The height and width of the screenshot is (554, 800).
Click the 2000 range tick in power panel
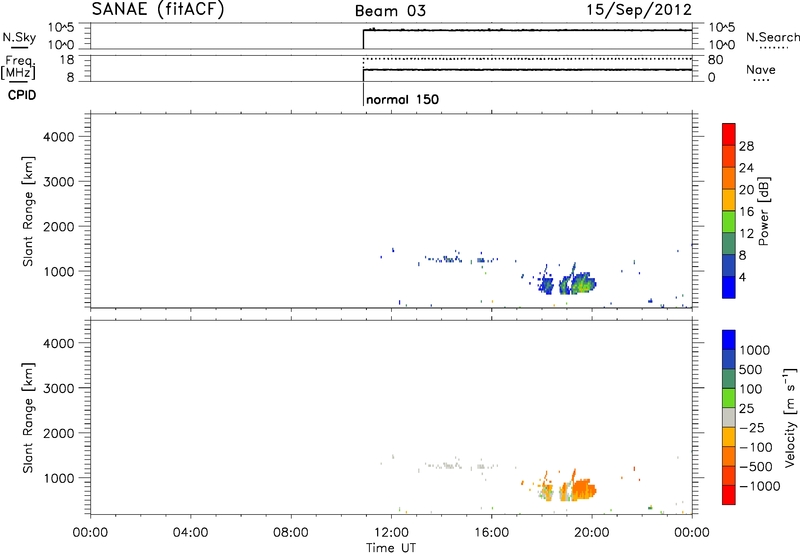pyautogui.click(x=59, y=226)
